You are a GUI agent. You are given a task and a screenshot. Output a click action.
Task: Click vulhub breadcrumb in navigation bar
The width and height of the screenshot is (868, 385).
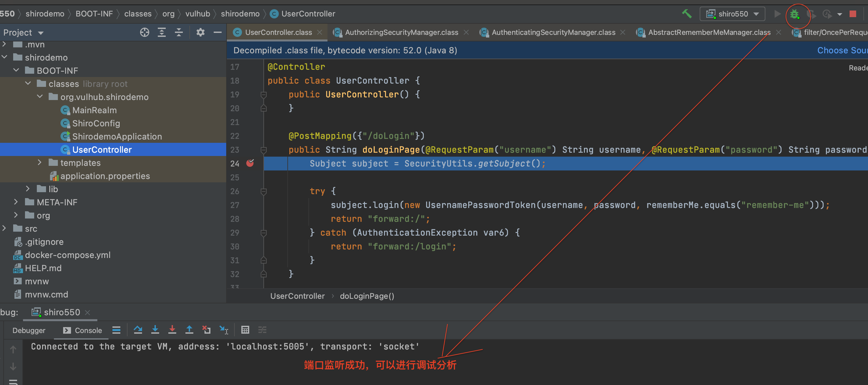coord(198,14)
